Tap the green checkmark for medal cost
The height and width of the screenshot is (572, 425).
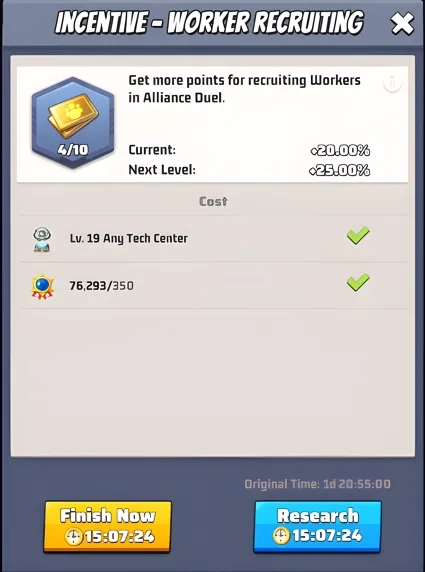[x=358, y=282]
